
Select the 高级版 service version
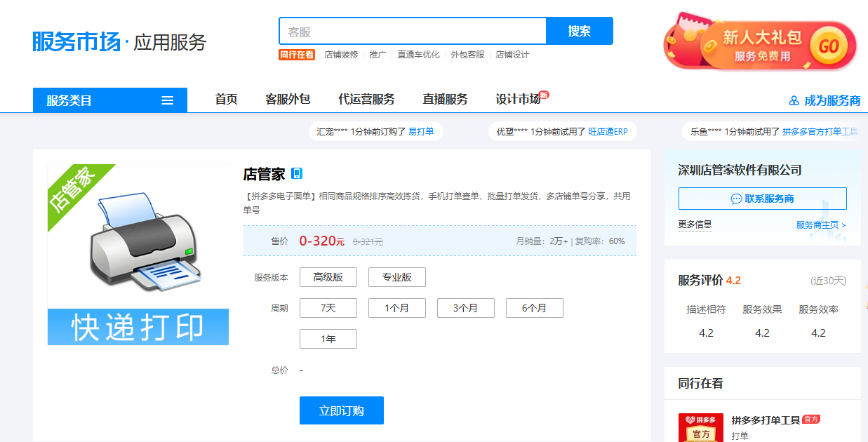328,277
